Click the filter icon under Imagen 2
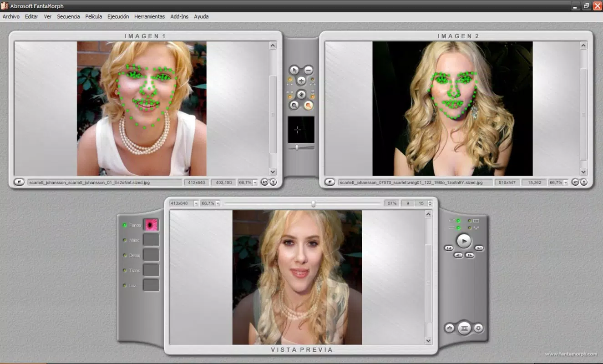This screenshot has width=603, height=364. [583, 182]
